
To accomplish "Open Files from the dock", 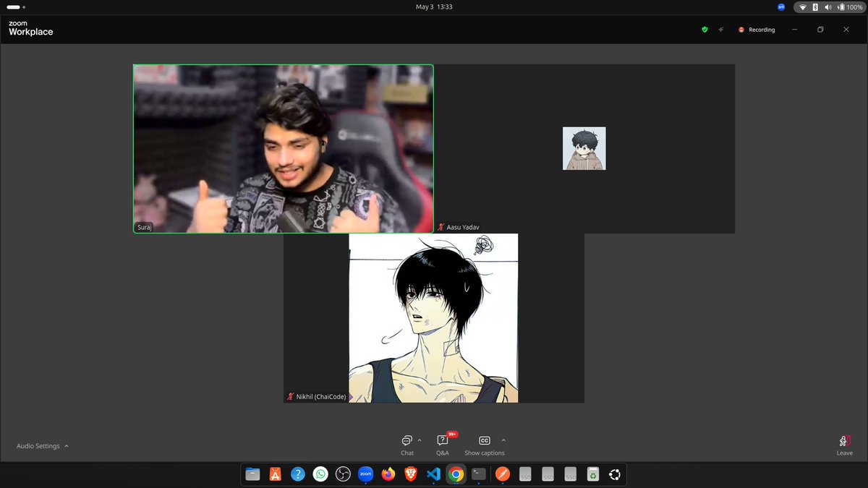I will (x=252, y=474).
